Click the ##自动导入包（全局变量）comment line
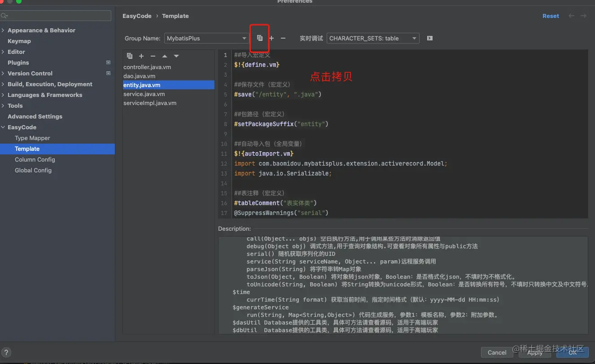Viewport: 595px width, 364px height. point(269,144)
